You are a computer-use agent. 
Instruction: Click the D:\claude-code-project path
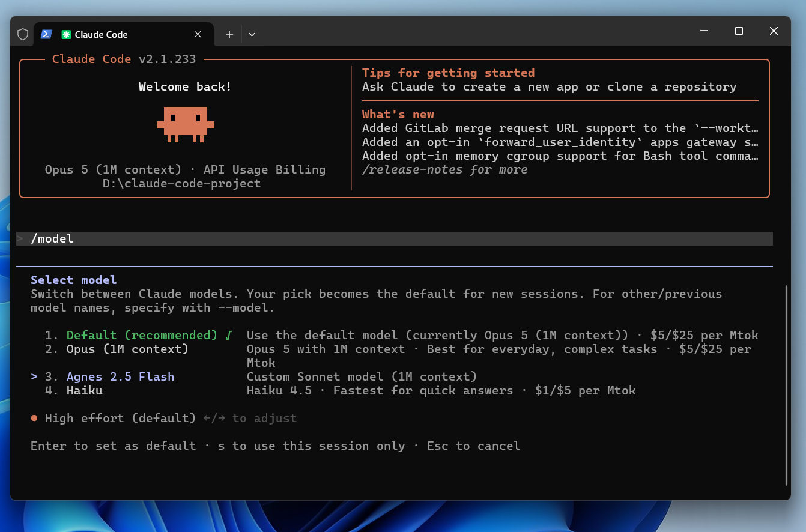point(181,183)
